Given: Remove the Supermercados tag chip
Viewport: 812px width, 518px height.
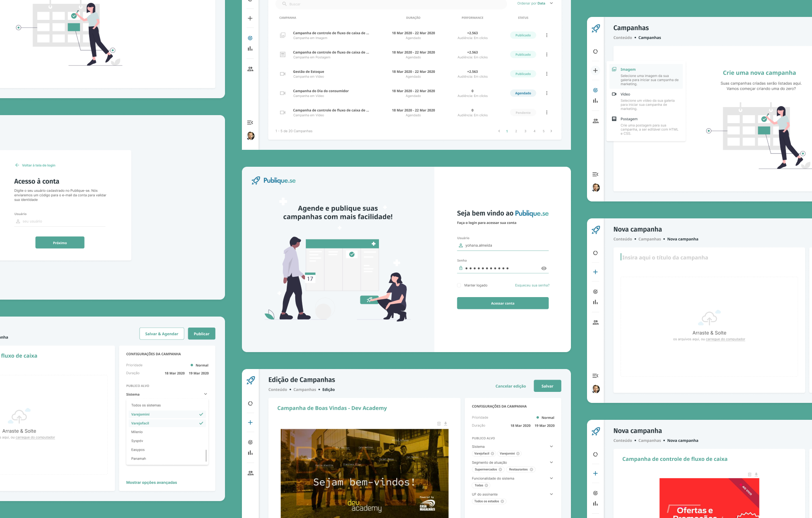Looking at the screenshot, I should (500, 469).
